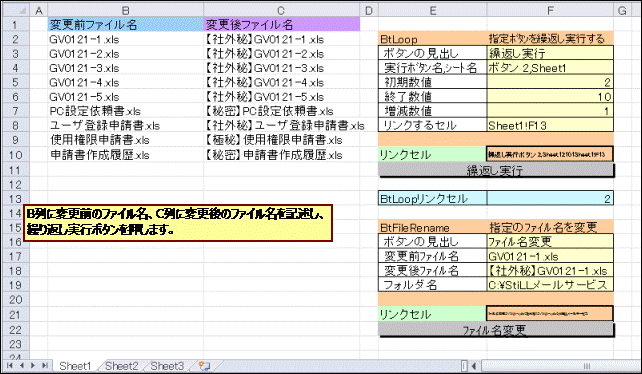Select column C header
Screen dimensions: 642x374
281,10
